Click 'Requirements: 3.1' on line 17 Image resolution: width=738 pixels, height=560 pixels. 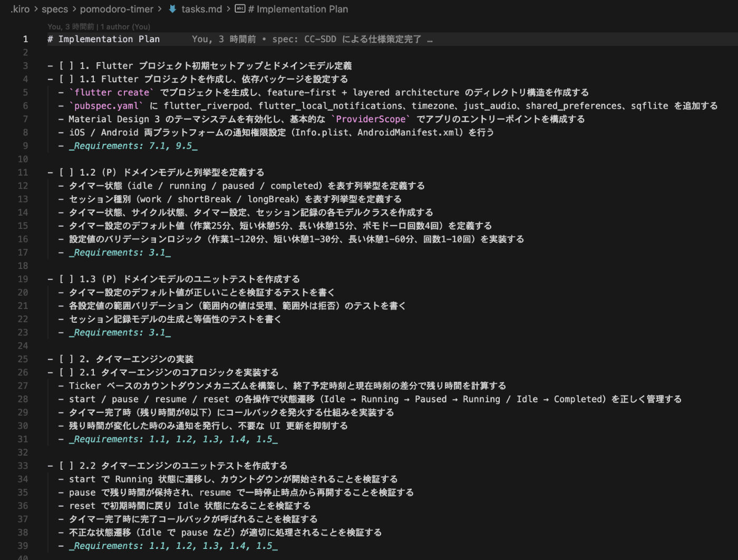(x=120, y=253)
